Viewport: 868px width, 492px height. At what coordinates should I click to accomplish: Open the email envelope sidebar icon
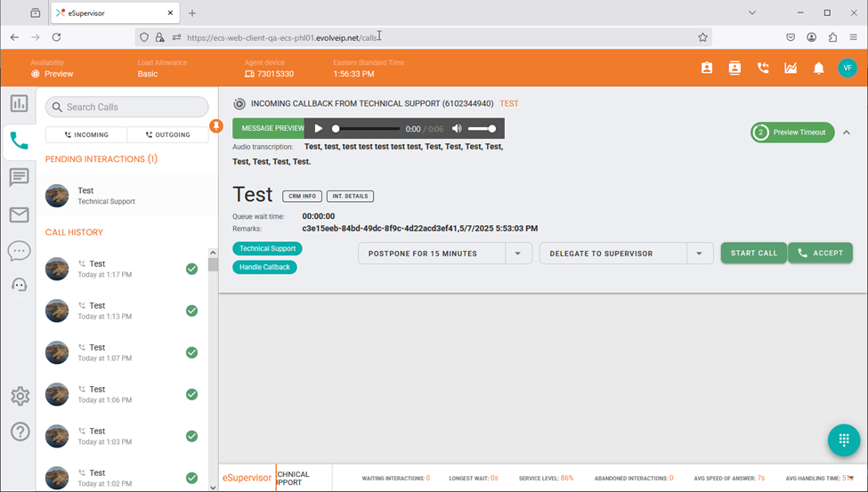(x=19, y=214)
